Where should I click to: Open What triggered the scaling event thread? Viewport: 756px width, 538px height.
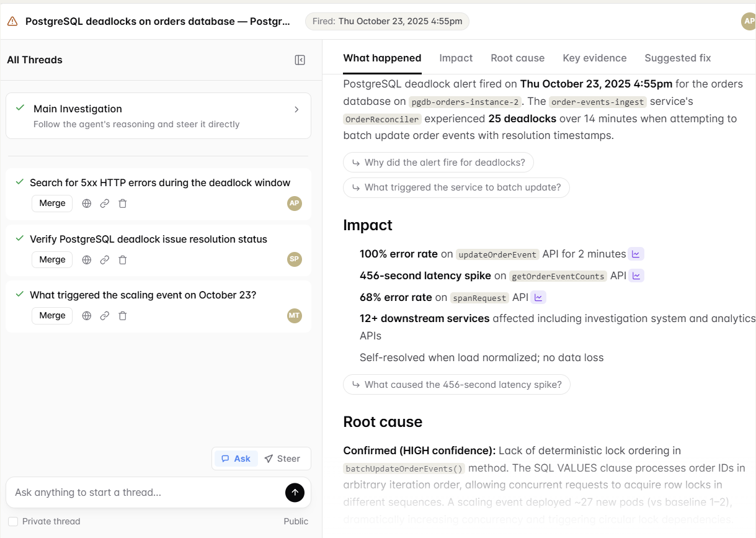tap(143, 295)
